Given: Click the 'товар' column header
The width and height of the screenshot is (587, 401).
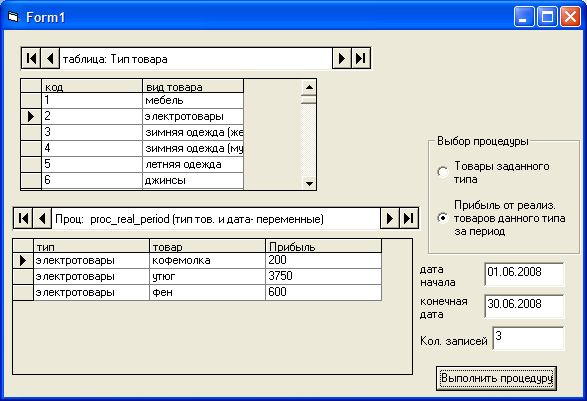Looking at the screenshot, I should point(207,246).
